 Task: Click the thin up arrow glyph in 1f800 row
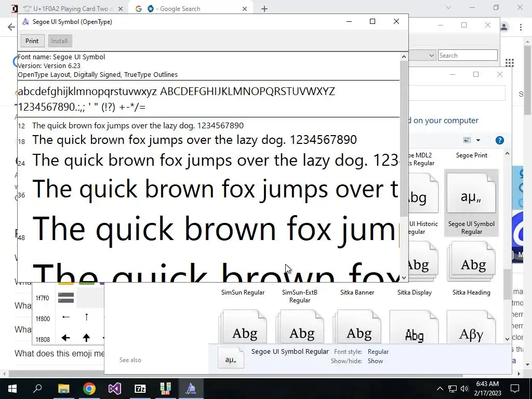click(87, 317)
